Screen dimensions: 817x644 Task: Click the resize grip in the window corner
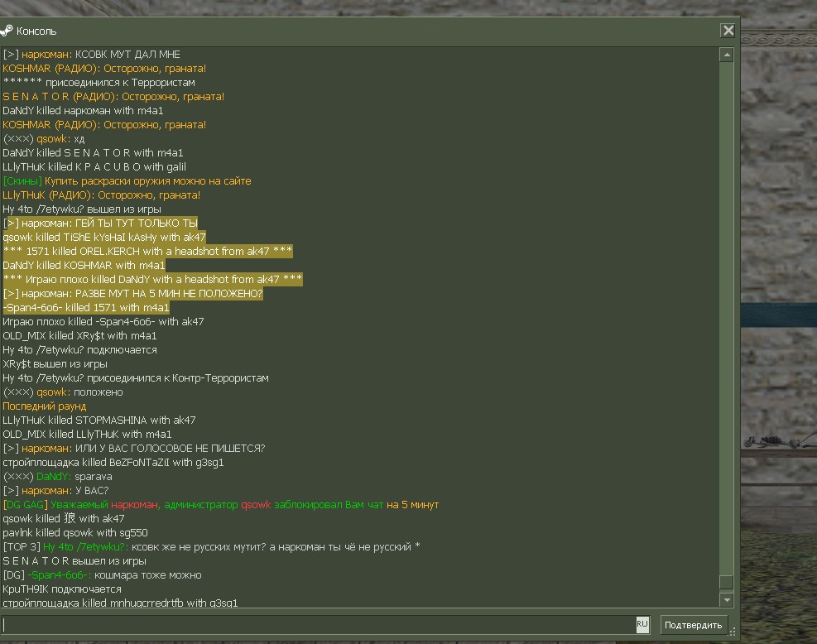(733, 633)
